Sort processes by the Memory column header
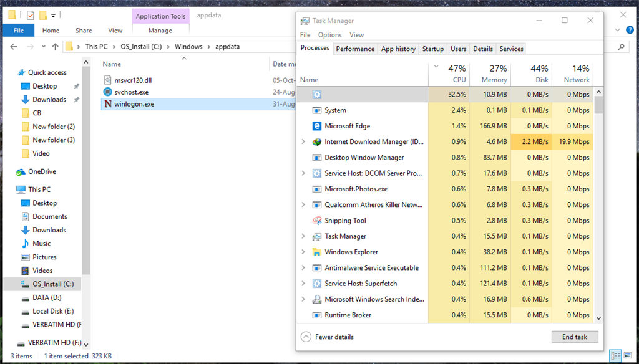Viewport: 639px width, 364px height. [x=490, y=74]
